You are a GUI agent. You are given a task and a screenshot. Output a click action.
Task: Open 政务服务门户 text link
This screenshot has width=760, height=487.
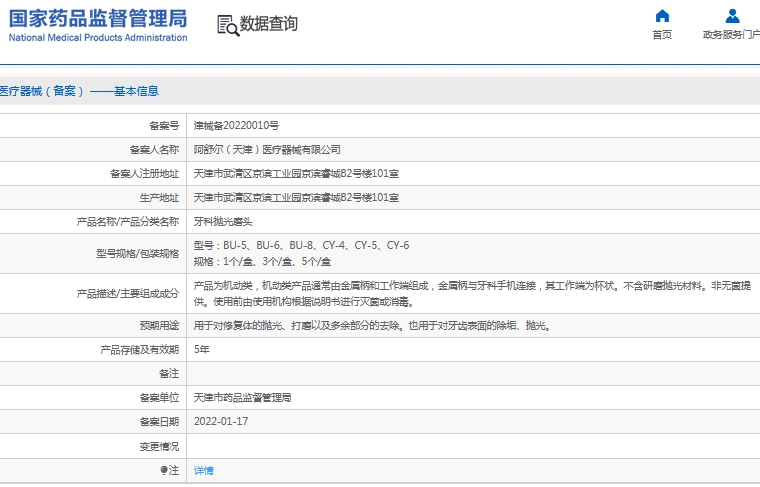tap(731, 34)
